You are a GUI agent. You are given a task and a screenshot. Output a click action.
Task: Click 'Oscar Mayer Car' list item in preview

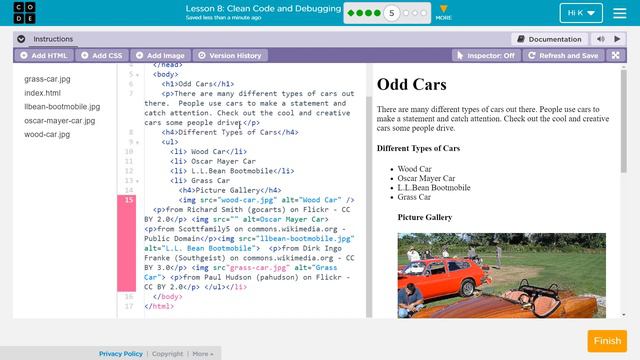tap(426, 178)
